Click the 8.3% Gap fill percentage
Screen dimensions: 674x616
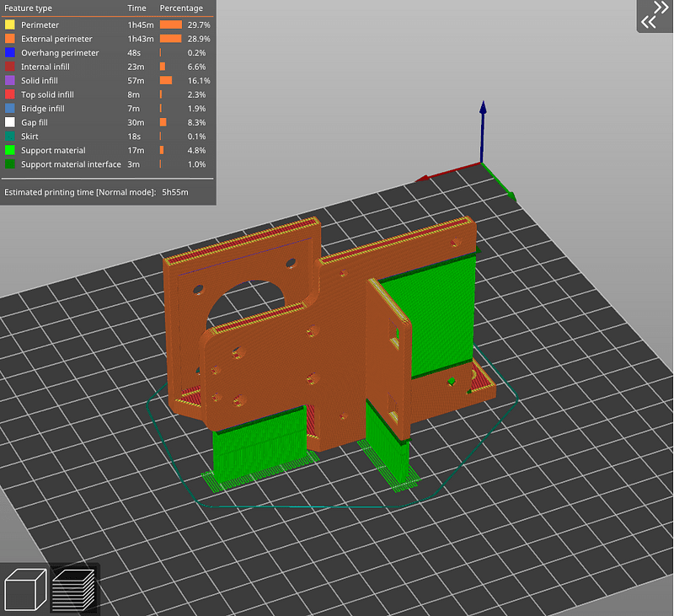[x=196, y=122]
